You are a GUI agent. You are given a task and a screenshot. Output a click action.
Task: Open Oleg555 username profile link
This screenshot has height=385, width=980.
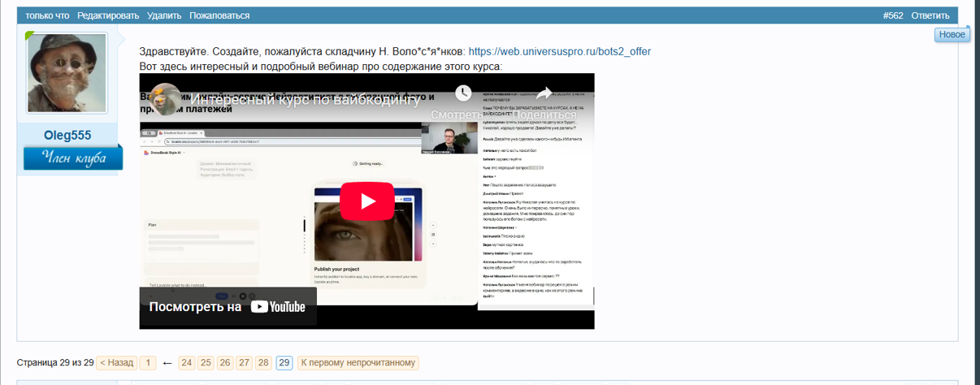click(67, 135)
